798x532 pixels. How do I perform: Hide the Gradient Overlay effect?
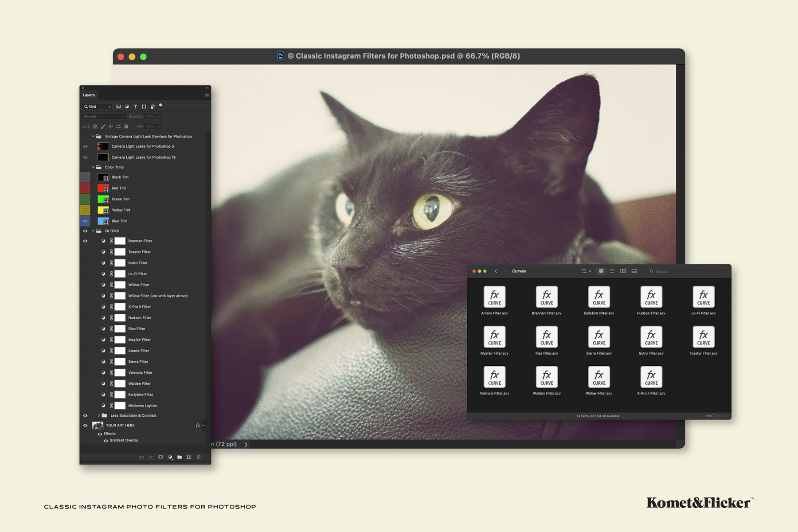click(x=106, y=440)
